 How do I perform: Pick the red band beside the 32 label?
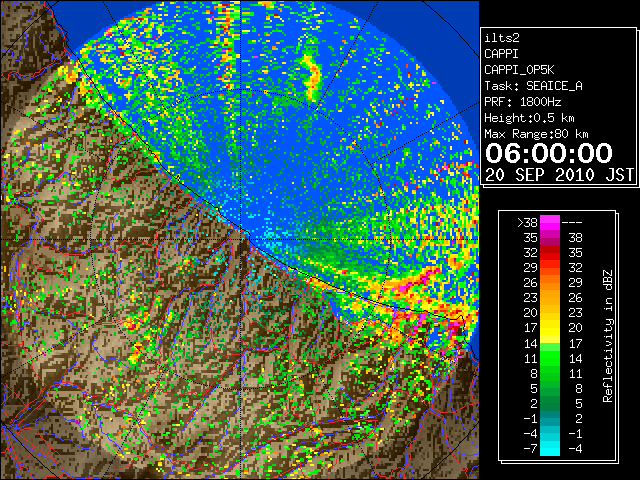pos(550,253)
